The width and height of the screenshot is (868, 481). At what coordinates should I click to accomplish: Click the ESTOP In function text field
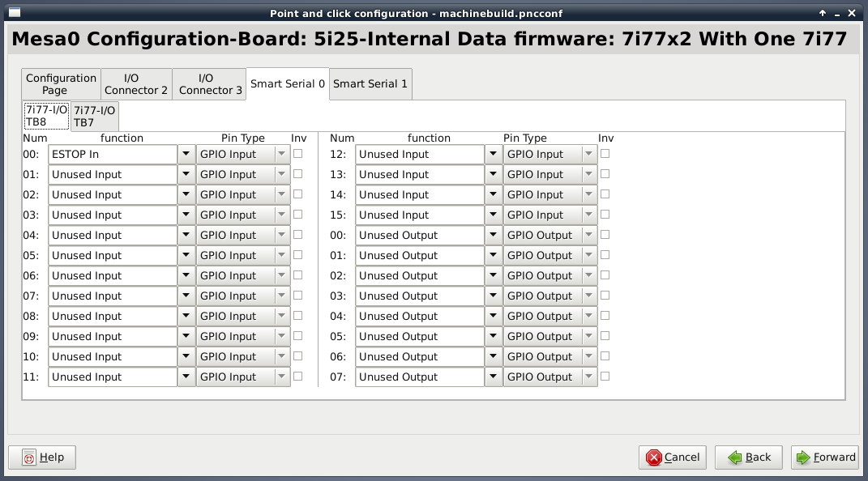tap(113, 154)
